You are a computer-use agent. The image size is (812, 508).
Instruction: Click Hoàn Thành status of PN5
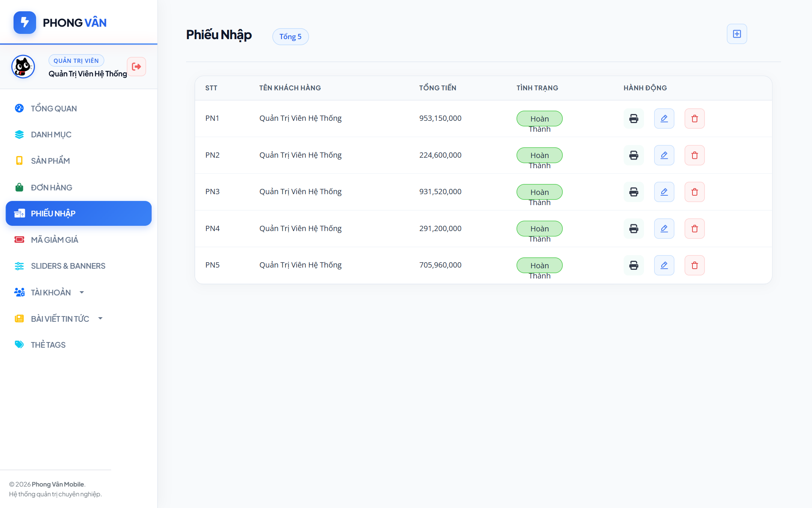pos(539,265)
